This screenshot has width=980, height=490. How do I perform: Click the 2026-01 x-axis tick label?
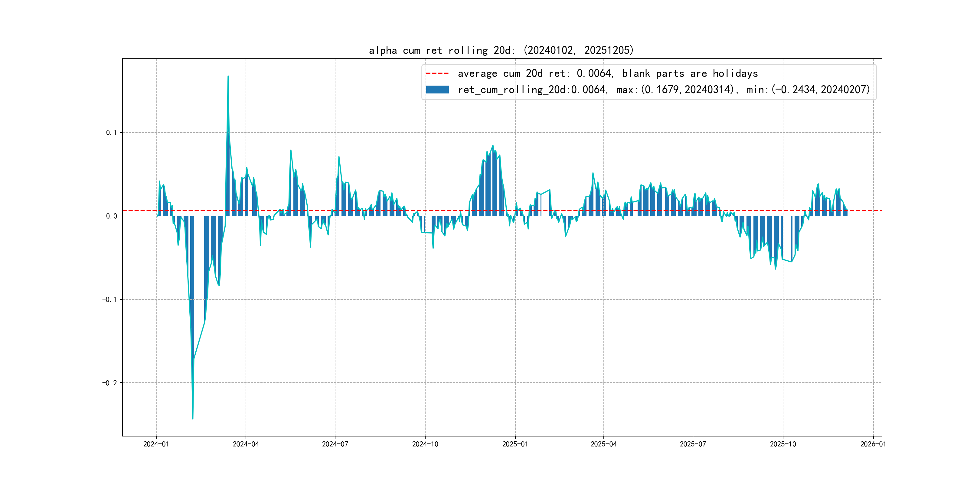[x=873, y=444]
